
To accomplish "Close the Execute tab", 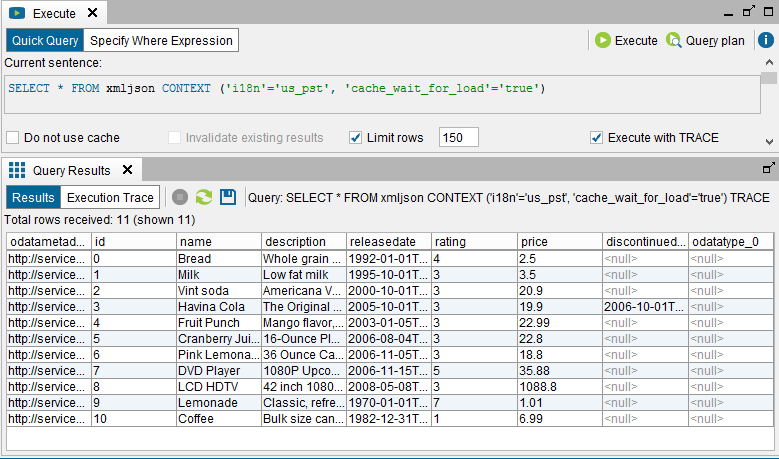I will tap(92, 13).
